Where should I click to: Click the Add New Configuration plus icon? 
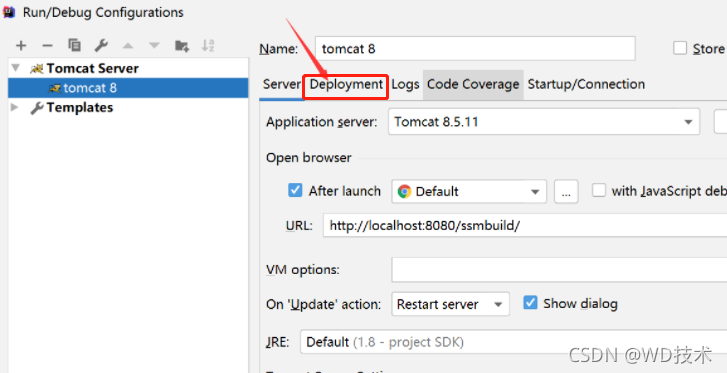tap(21, 45)
